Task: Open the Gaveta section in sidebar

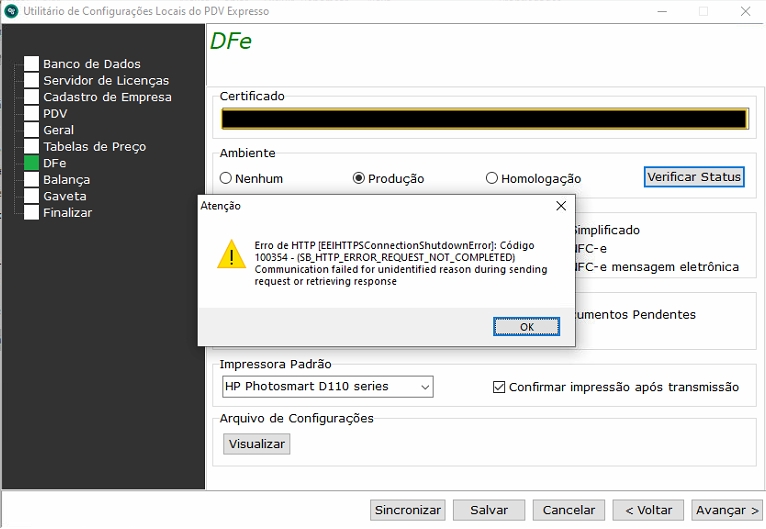Action: pyautogui.click(x=65, y=196)
